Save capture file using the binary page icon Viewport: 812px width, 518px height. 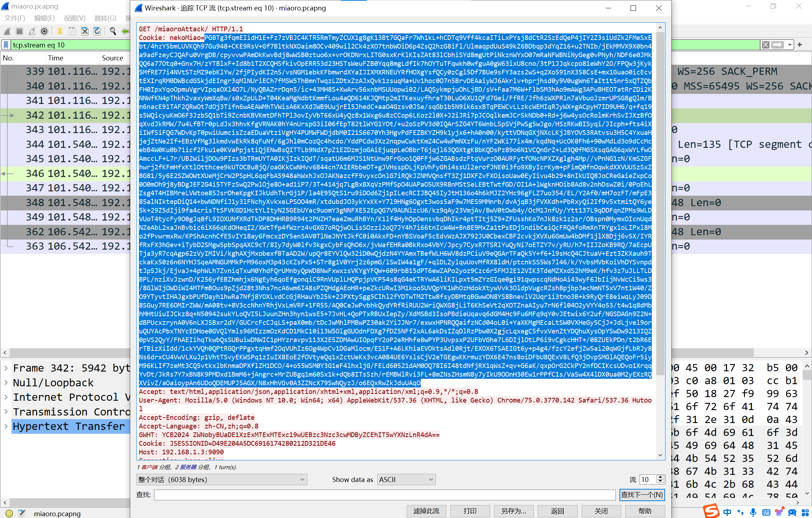tap(72, 31)
